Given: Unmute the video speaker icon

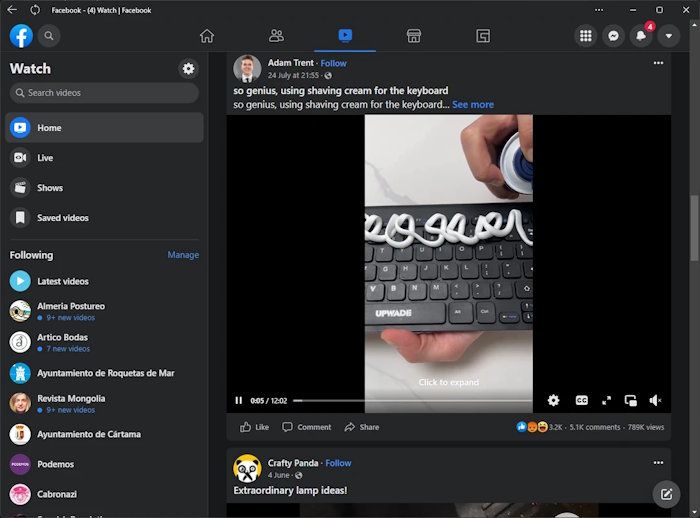Looking at the screenshot, I should pyautogui.click(x=655, y=401).
